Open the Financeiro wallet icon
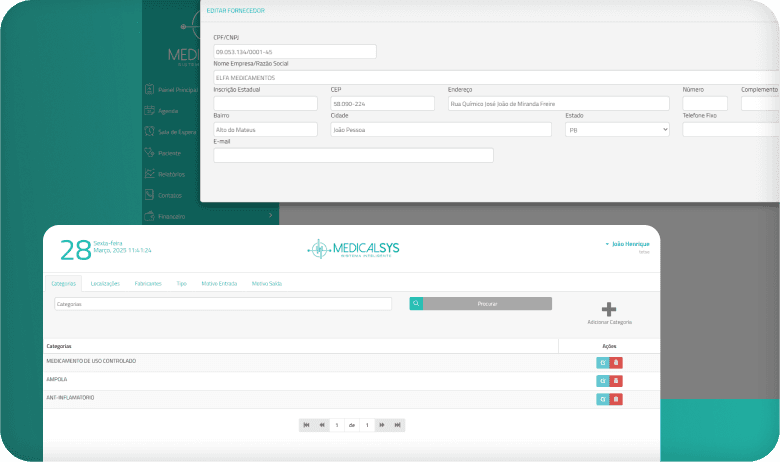780x462 pixels. [150, 216]
